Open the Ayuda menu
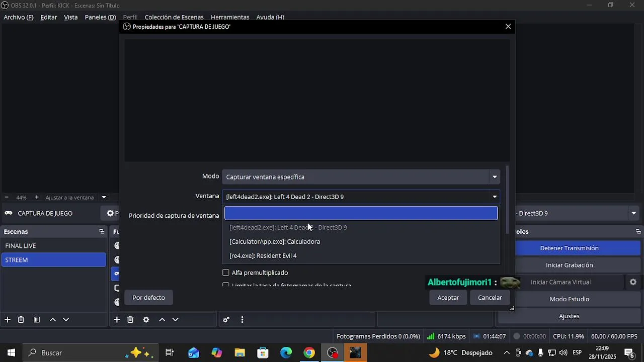 pyautogui.click(x=270, y=17)
